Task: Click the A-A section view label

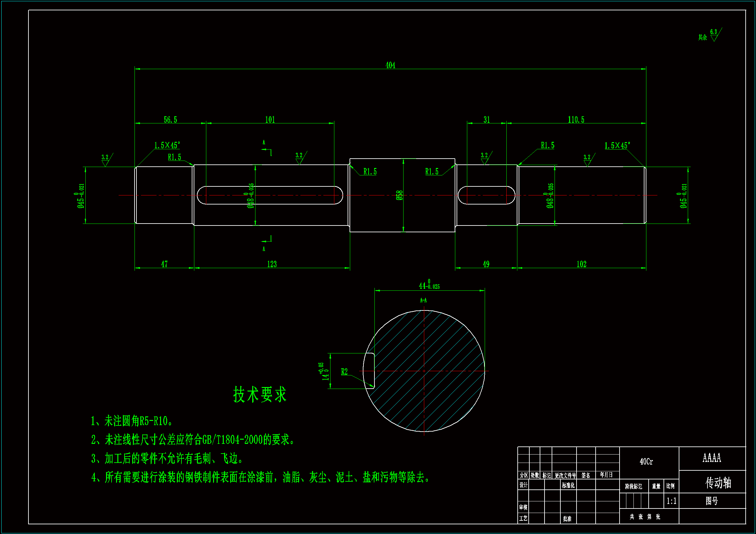Action: (423, 300)
